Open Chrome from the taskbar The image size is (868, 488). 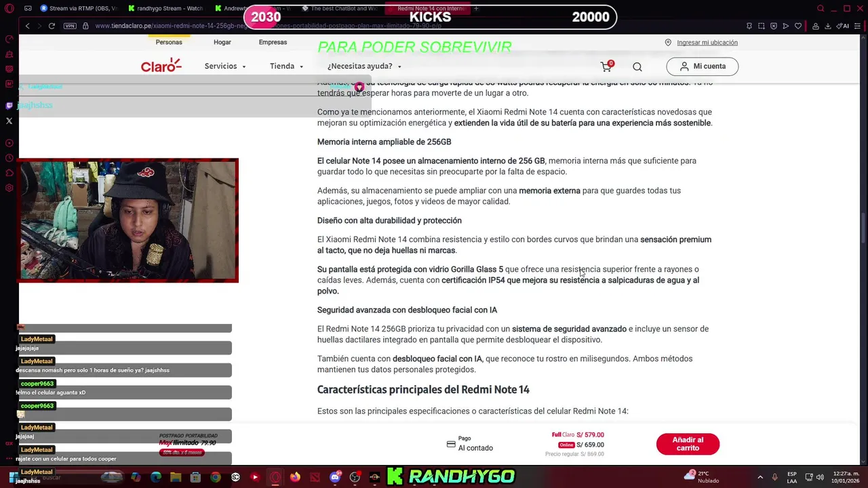coord(216,477)
